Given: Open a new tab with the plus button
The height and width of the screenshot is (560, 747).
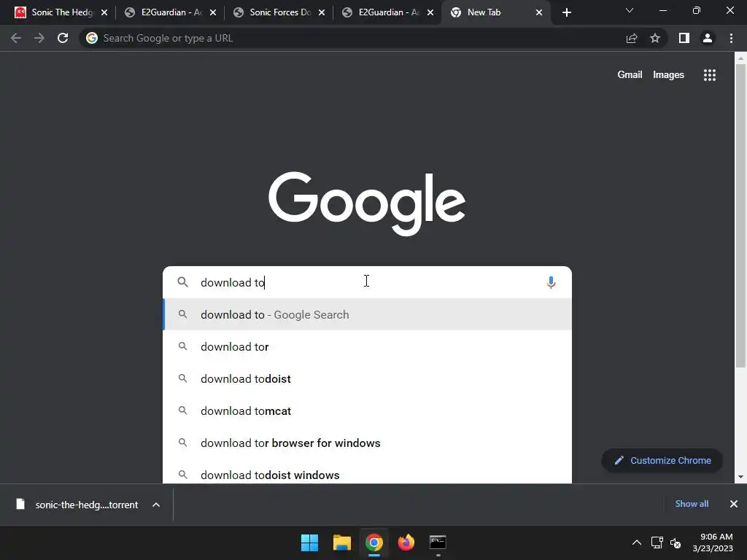Looking at the screenshot, I should coord(566,12).
